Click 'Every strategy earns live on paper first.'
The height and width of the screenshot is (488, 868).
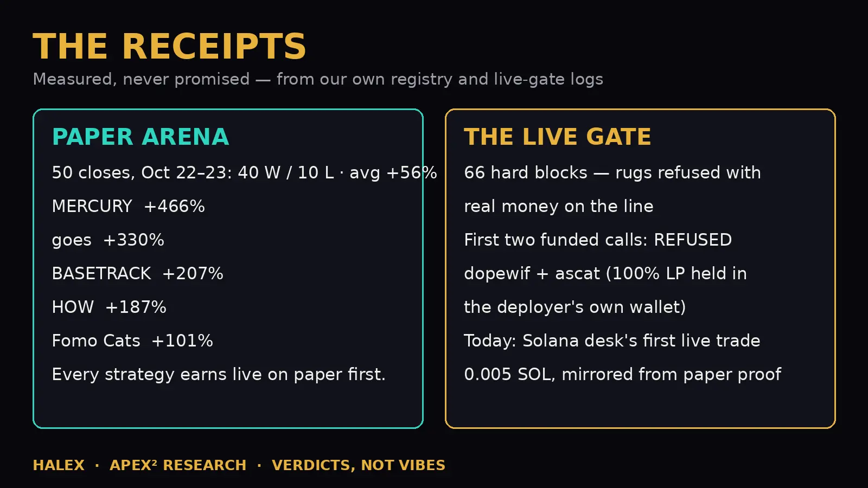(x=219, y=375)
